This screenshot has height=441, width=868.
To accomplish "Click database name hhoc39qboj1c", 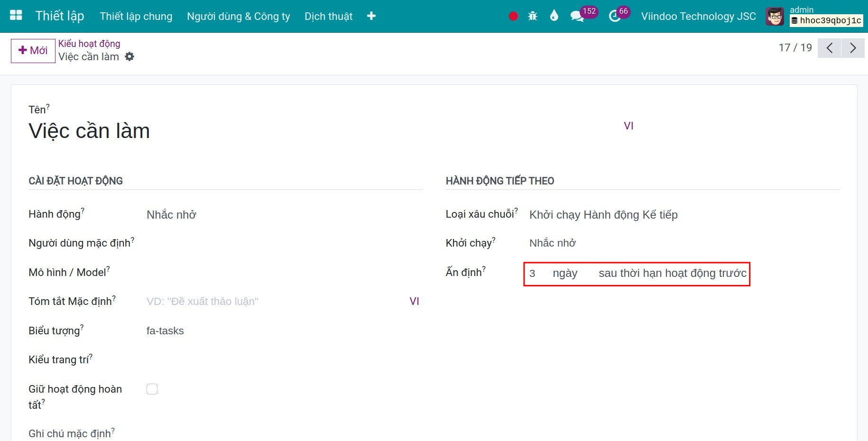I will (826, 20).
